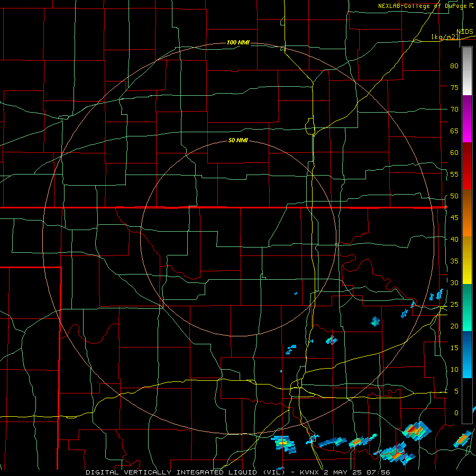Click the [kg/m2] units label
Viewport: 476px width, 476px height.
coord(446,37)
